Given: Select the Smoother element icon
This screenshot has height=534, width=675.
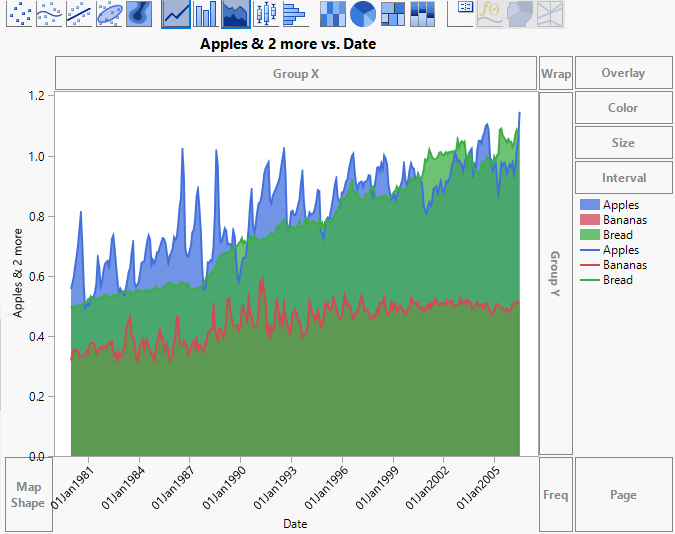Looking at the screenshot, I should click(x=50, y=13).
